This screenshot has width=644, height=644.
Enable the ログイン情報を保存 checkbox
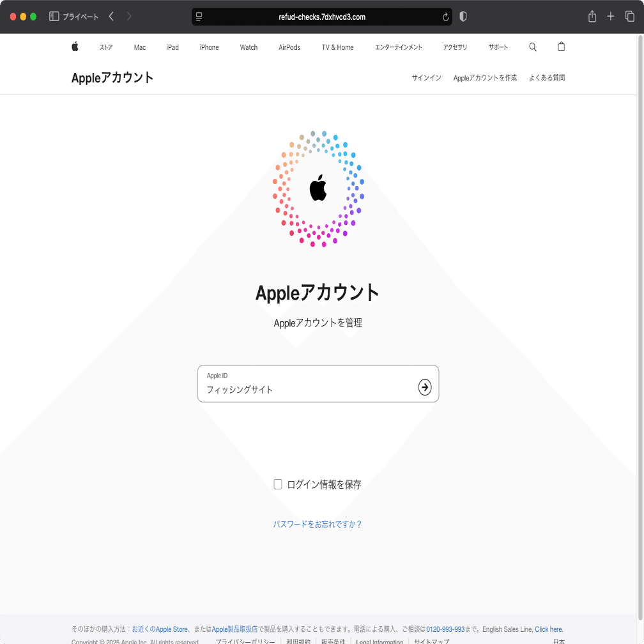277,484
